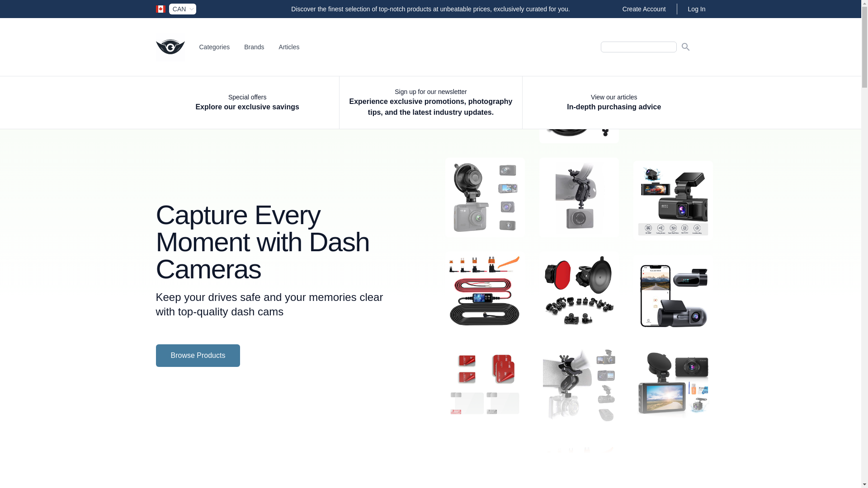
Task: Click the search magnifier icon
Action: click(685, 47)
